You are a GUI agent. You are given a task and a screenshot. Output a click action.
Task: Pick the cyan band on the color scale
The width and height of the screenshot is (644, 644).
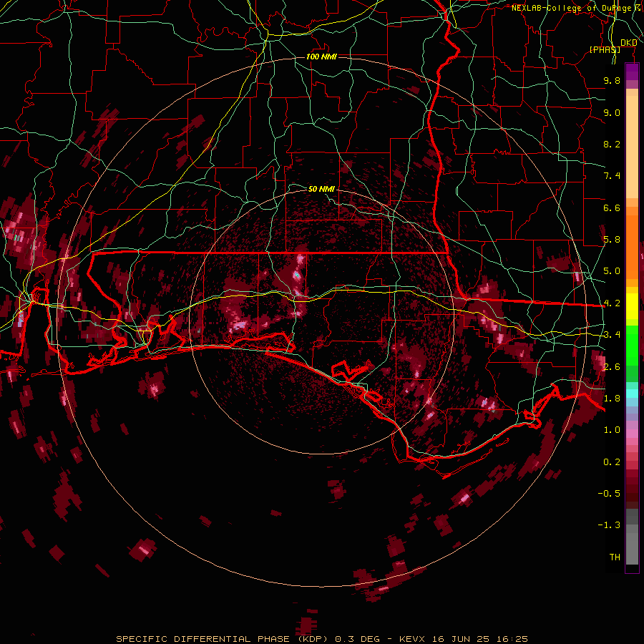coord(632,394)
